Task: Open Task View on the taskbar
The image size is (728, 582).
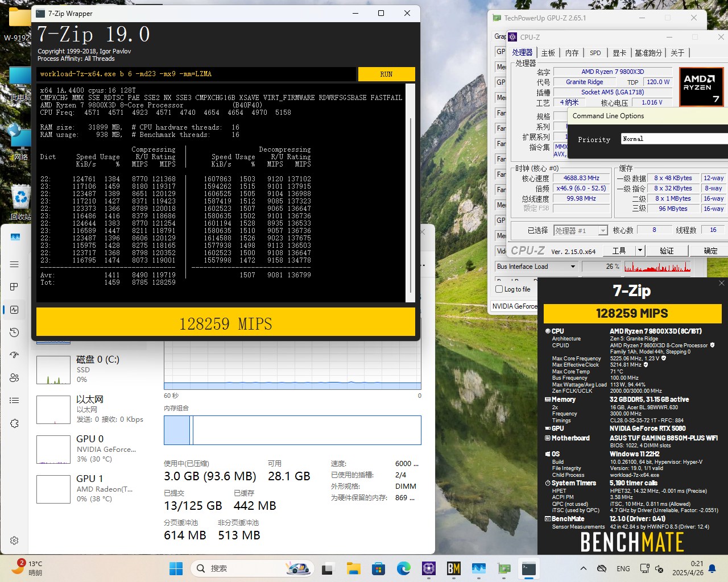Action: pyautogui.click(x=328, y=568)
